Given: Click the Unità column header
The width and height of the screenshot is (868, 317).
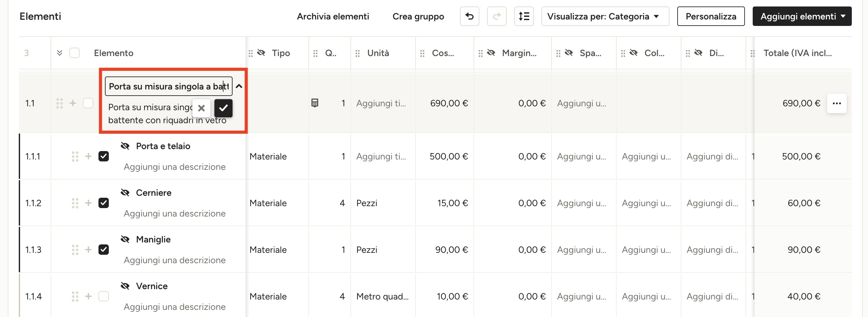Looking at the screenshot, I should (x=378, y=53).
